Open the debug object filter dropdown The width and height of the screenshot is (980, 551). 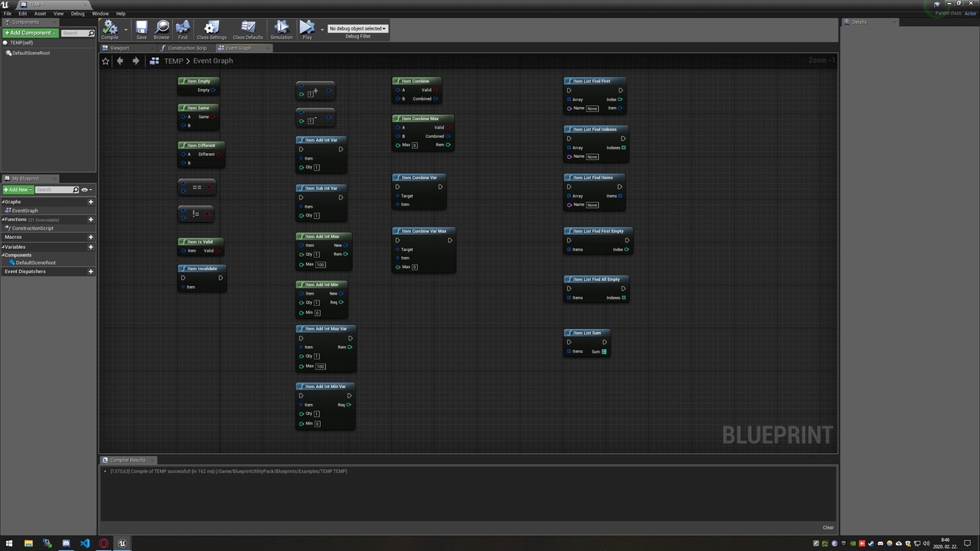click(x=358, y=28)
